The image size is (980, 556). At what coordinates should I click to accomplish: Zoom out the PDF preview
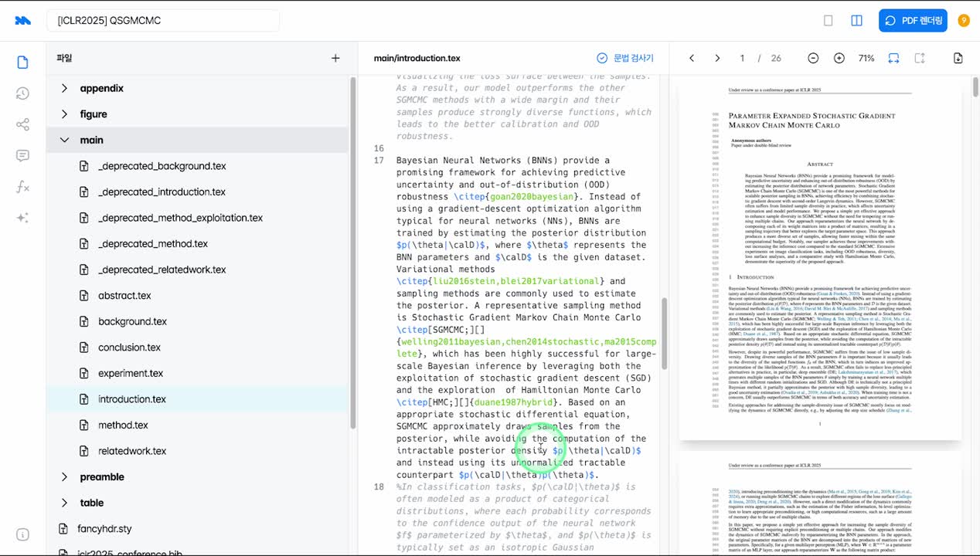(x=813, y=58)
